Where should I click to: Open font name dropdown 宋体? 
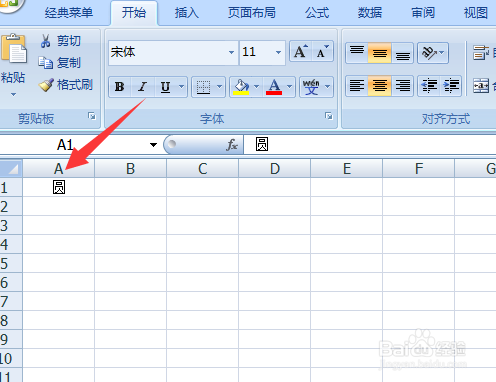pyautogui.click(x=231, y=52)
